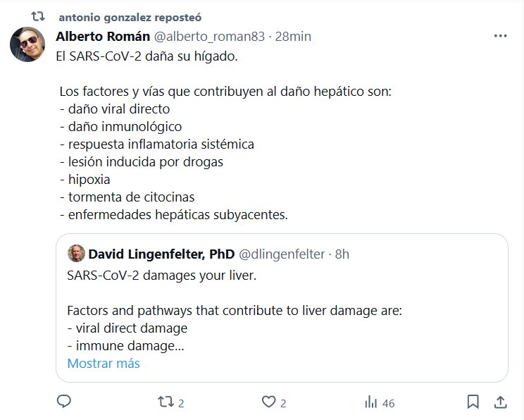
Task: Bookmark this tweet
Action: pos(473,402)
